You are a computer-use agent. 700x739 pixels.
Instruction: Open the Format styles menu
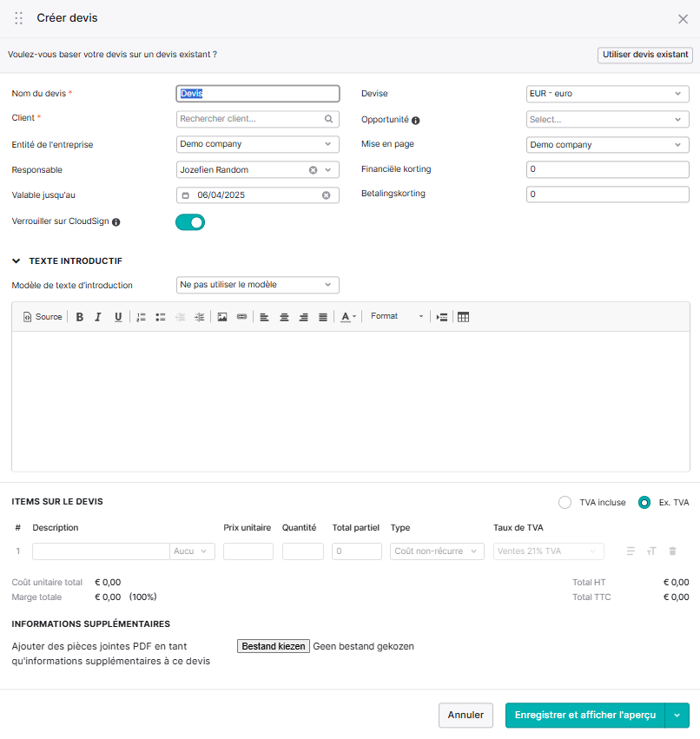coord(396,316)
